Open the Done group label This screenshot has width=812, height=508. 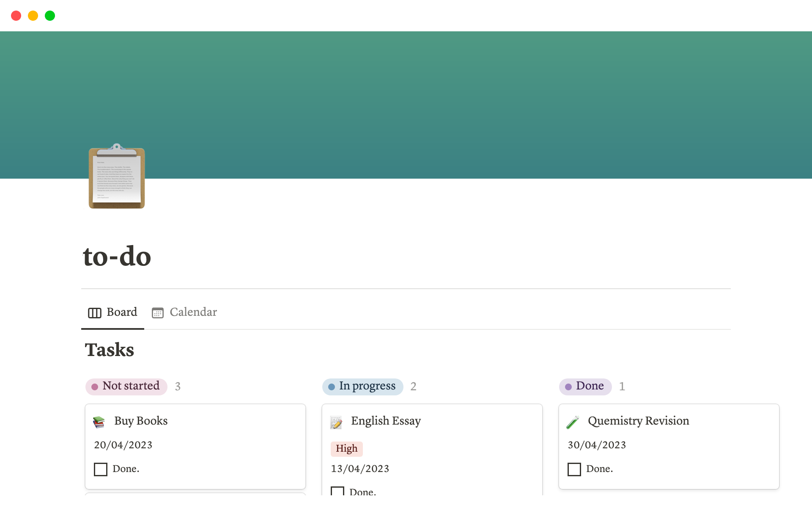point(585,386)
